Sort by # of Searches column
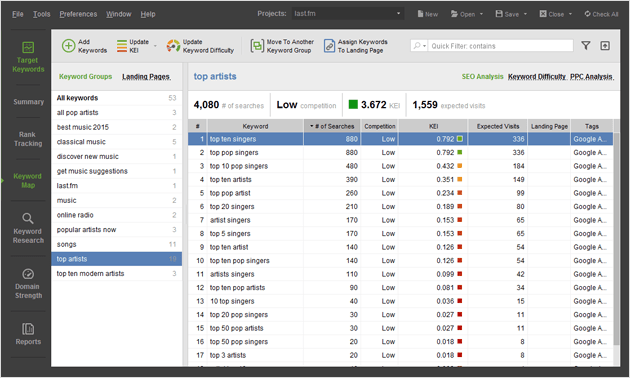Image resolution: width=630 pixels, height=378 pixels. (x=332, y=126)
